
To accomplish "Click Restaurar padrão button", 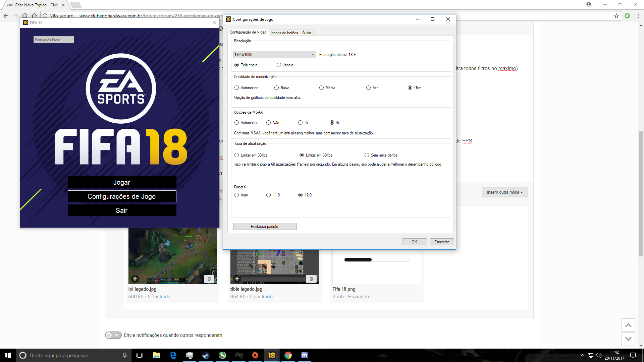I will 265,227.
